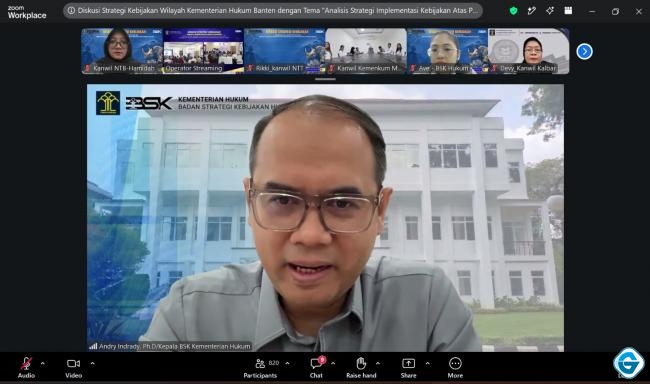Open the Participants panel icon
This screenshot has width=650, height=384.
tap(260, 364)
